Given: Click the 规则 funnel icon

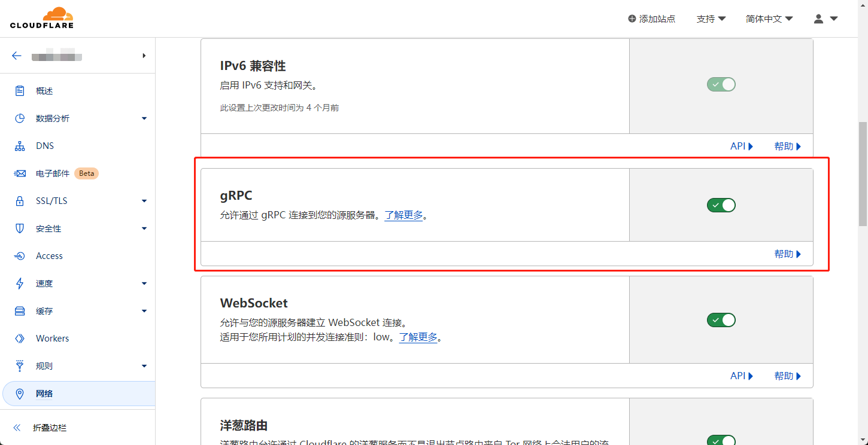Looking at the screenshot, I should pos(20,365).
